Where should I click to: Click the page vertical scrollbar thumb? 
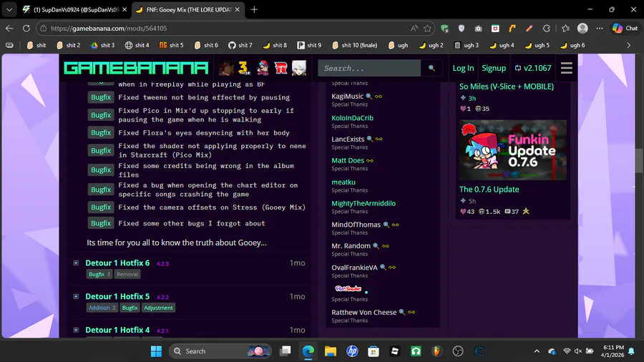coord(639,160)
